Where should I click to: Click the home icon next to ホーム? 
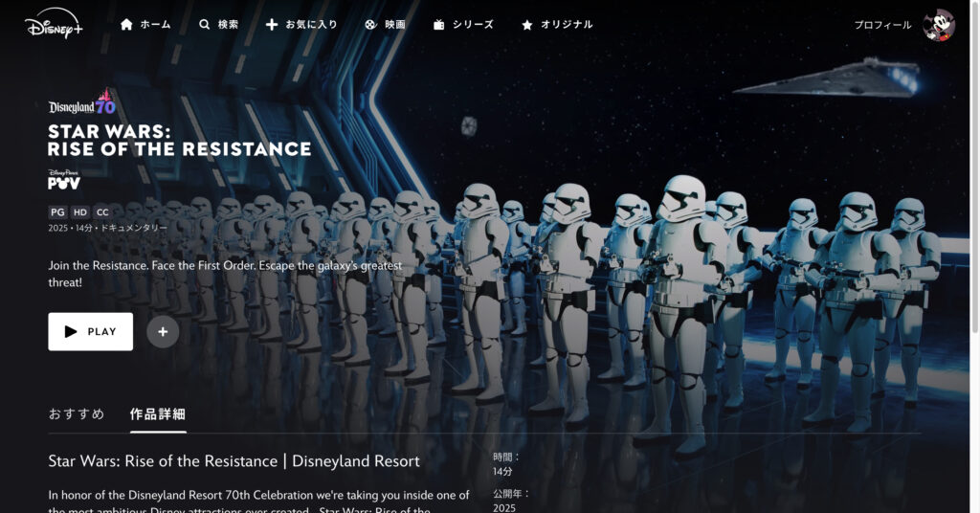click(126, 24)
